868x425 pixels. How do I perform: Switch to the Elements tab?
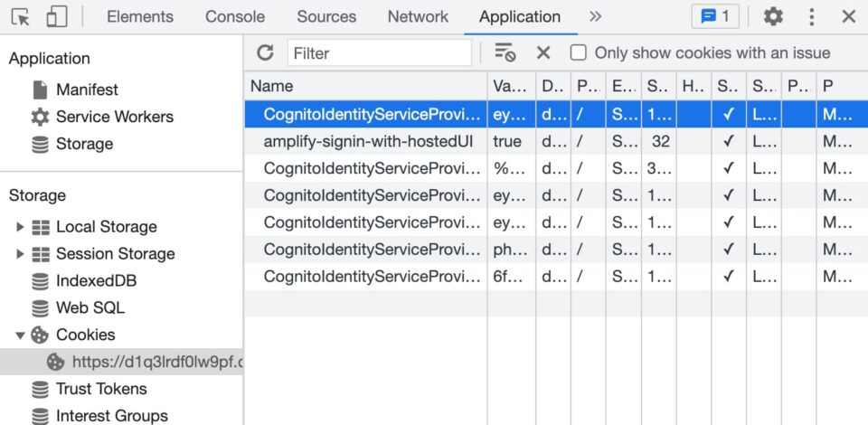tap(140, 17)
